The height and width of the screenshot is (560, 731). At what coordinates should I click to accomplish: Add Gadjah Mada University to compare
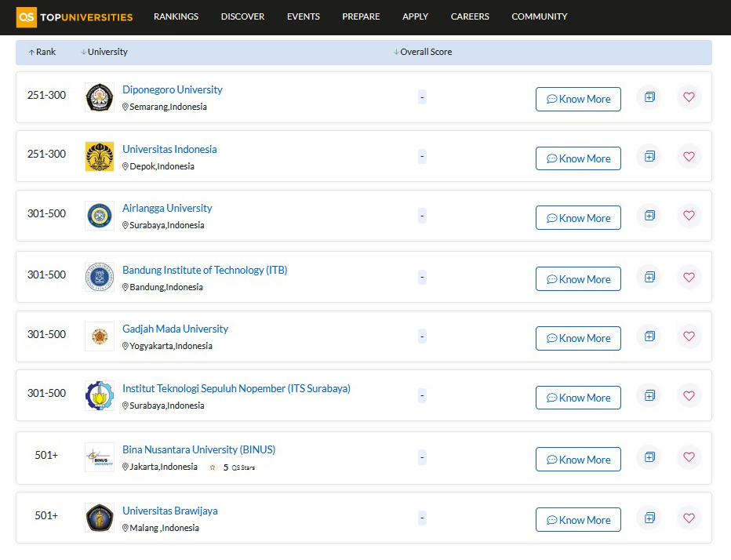coord(649,336)
